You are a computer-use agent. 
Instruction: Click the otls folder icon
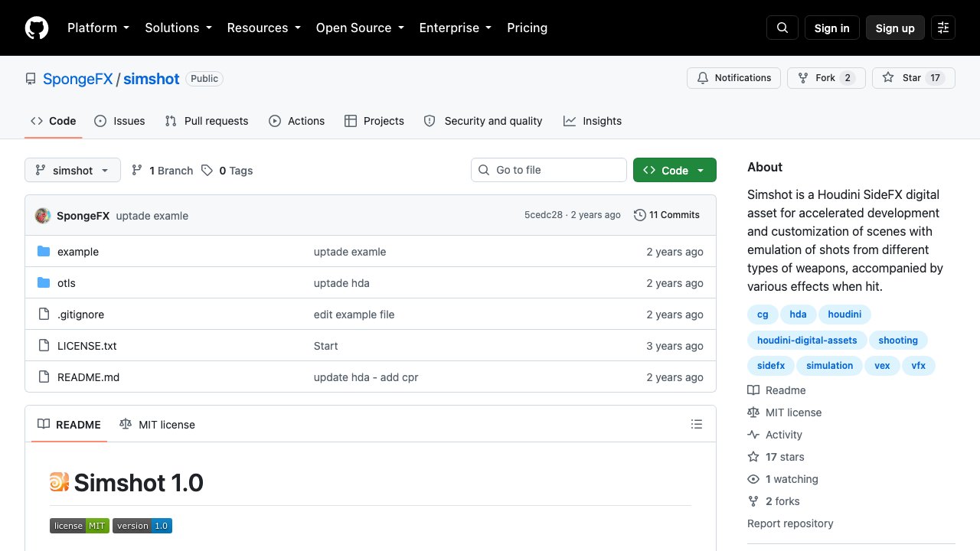tap(44, 283)
